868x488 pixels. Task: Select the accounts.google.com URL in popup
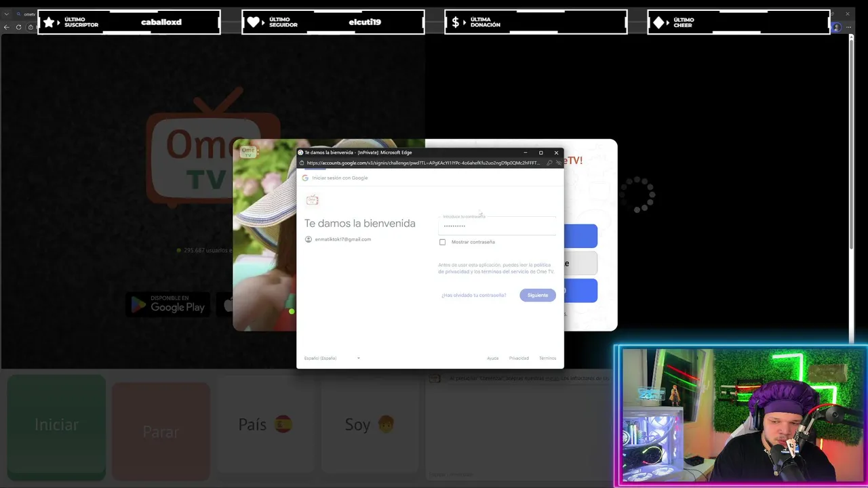(x=423, y=163)
